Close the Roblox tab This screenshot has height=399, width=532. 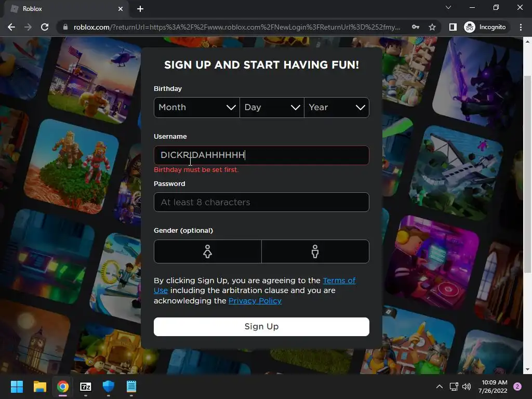coord(121,9)
